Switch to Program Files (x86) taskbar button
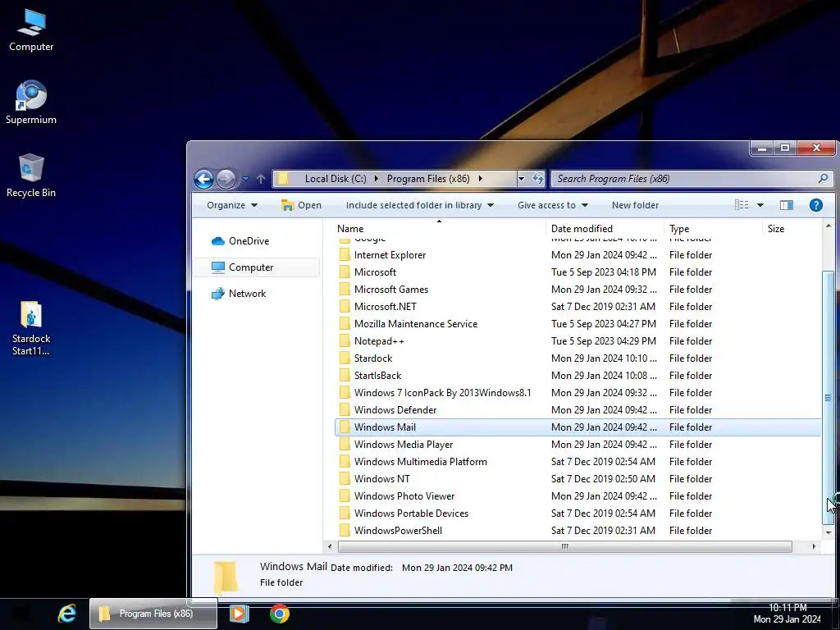 [x=153, y=614]
